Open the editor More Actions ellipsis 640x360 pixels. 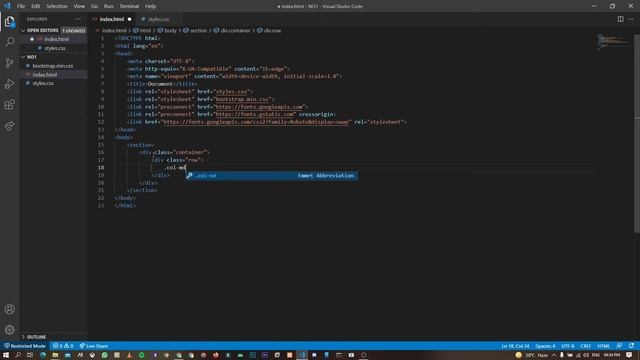[x=631, y=19]
